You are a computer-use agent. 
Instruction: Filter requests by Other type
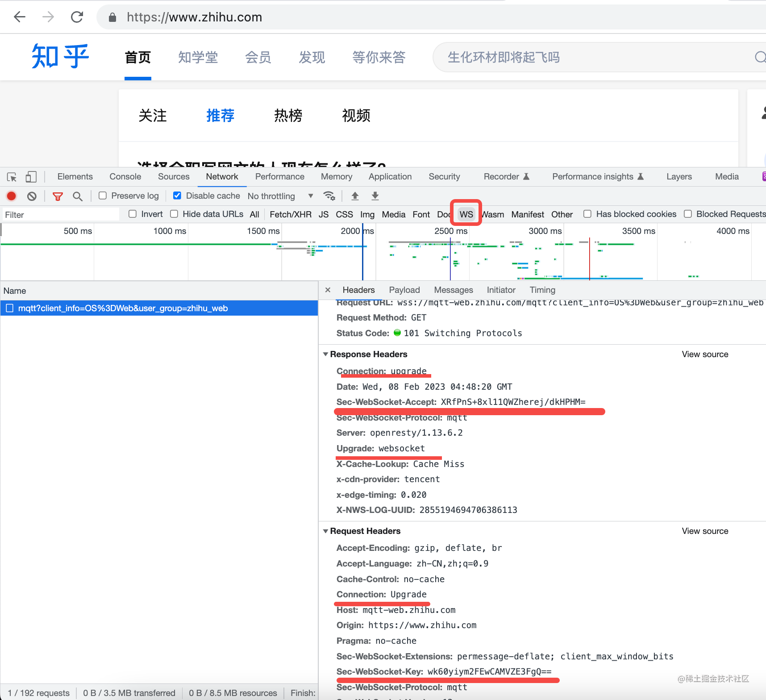coord(562,214)
